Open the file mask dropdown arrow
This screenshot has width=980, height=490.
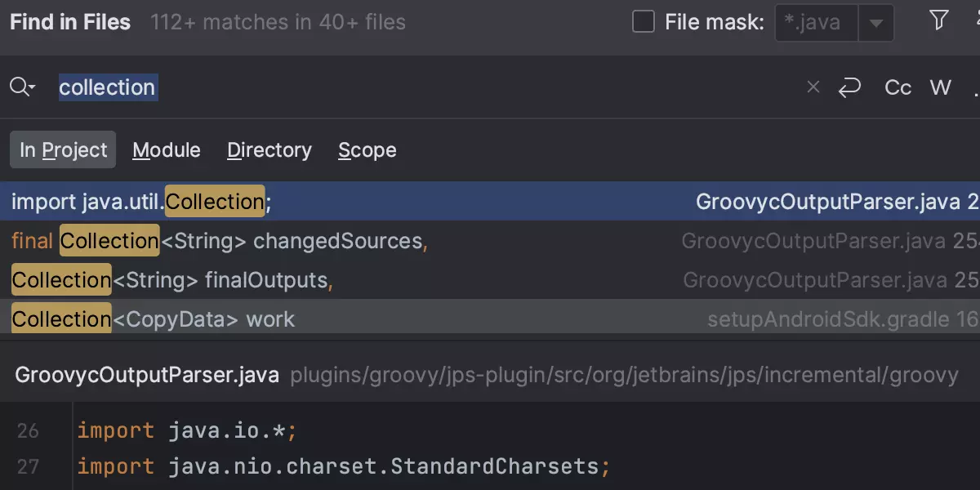(875, 23)
